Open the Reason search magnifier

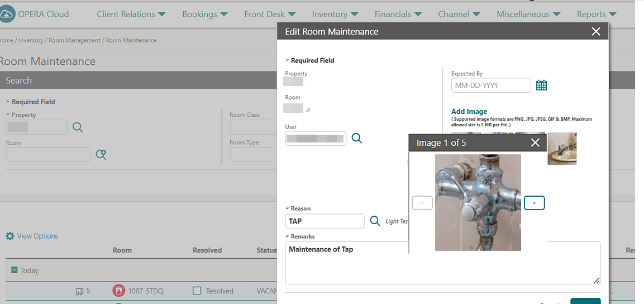click(x=375, y=221)
